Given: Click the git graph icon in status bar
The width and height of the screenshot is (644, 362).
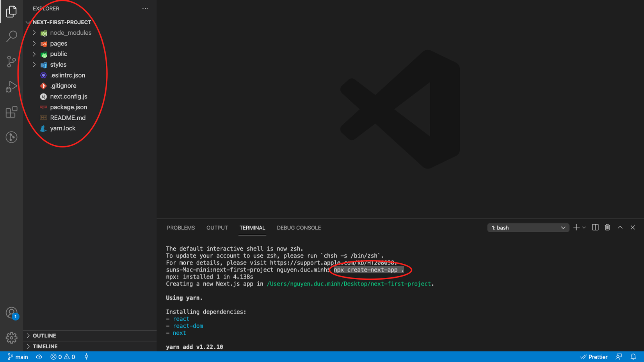Looking at the screenshot, I should pos(86,357).
